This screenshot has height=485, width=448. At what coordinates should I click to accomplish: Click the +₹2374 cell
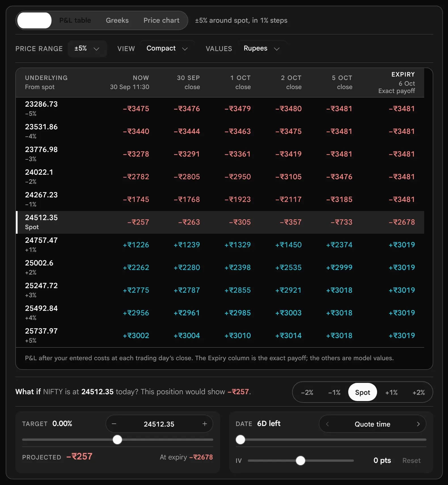[x=339, y=245]
